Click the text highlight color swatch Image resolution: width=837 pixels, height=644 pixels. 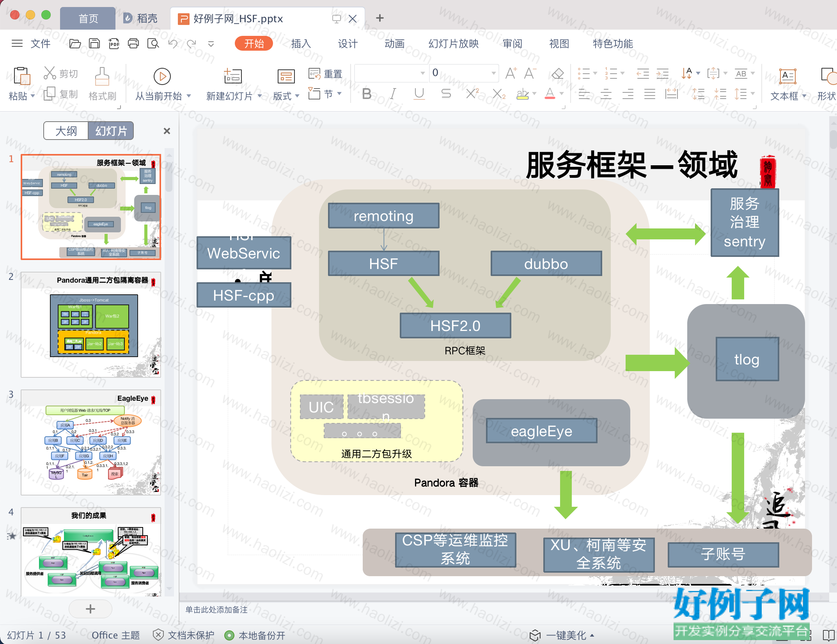[x=523, y=94]
